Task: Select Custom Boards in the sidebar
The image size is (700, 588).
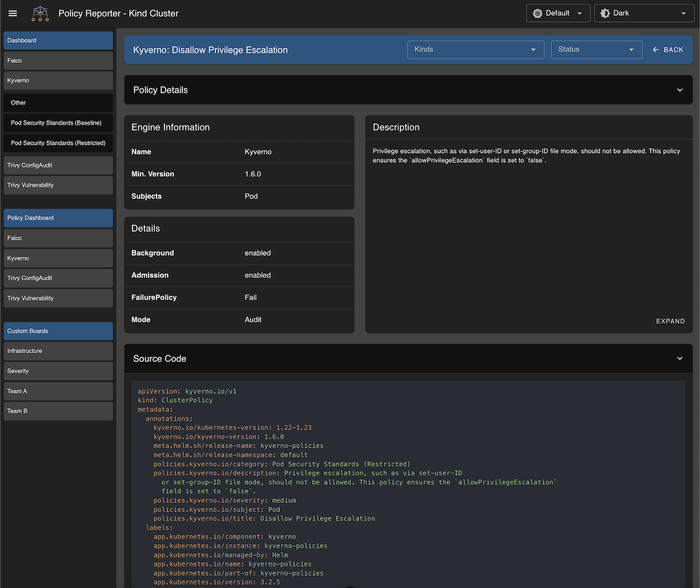Action: tap(59, 331)
